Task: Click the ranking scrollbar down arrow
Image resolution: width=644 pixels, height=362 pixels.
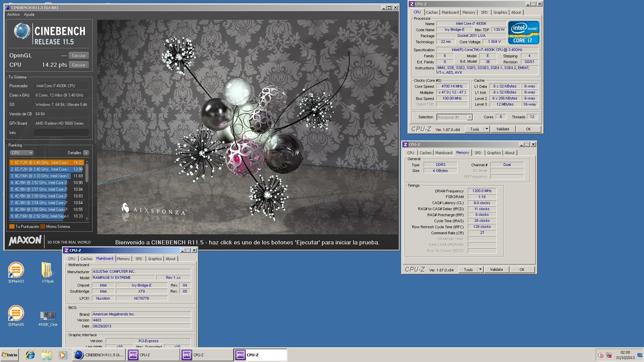Action: coord(87,219)
